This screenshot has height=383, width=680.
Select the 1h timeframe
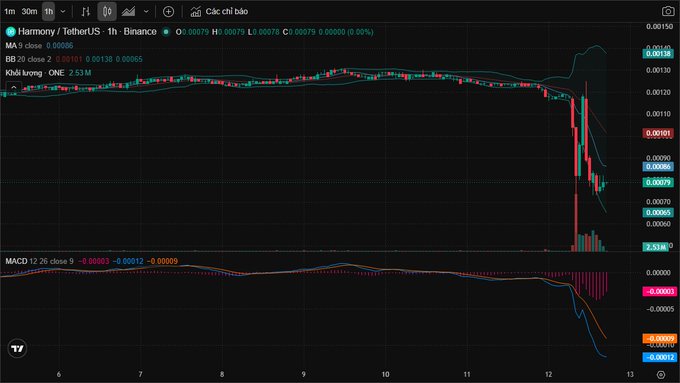49,12
